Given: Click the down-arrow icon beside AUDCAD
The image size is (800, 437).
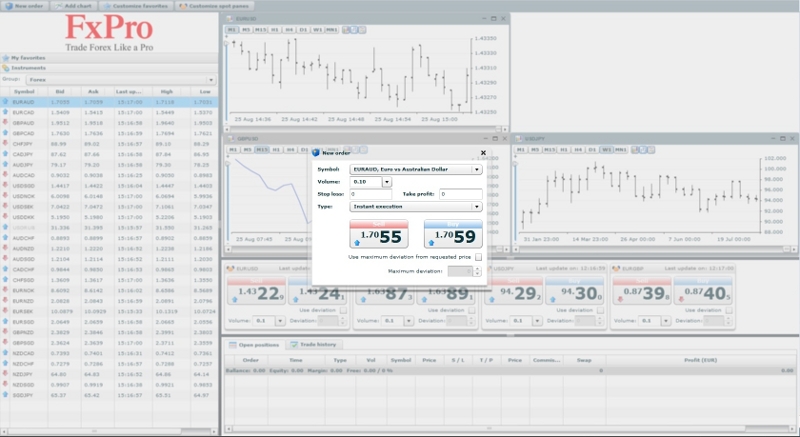Looking at the screenshot, I should [6, 175].
